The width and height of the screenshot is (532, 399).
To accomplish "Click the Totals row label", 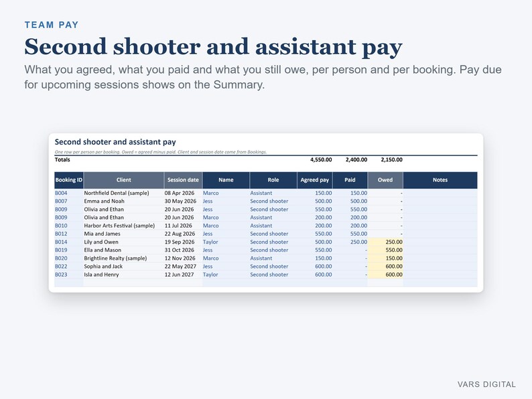I will pos(62,160).
